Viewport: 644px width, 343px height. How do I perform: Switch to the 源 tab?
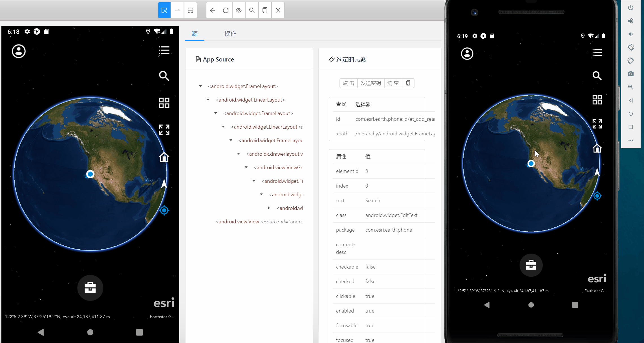click(x=195, y=34)
